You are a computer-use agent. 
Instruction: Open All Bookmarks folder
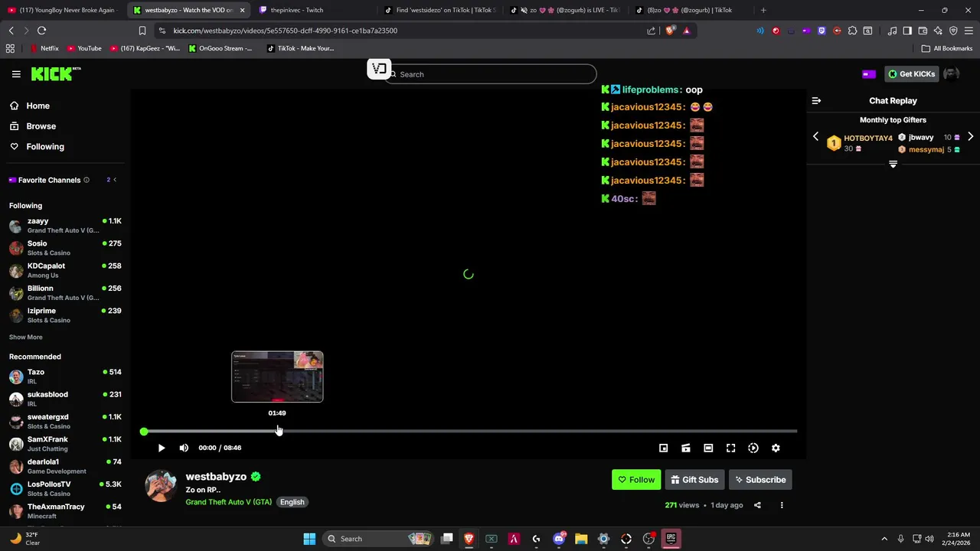tap(947, 48)
